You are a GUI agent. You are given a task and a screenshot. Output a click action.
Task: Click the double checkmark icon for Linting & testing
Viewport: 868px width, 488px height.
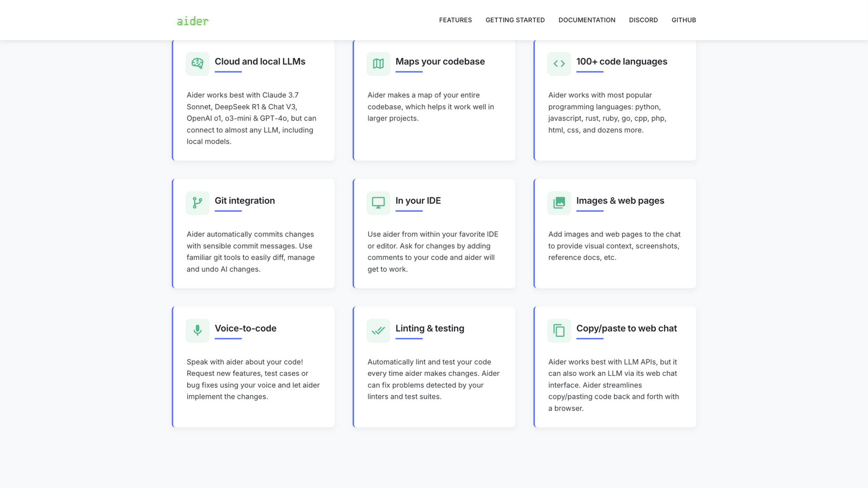(x=378, y=331)
